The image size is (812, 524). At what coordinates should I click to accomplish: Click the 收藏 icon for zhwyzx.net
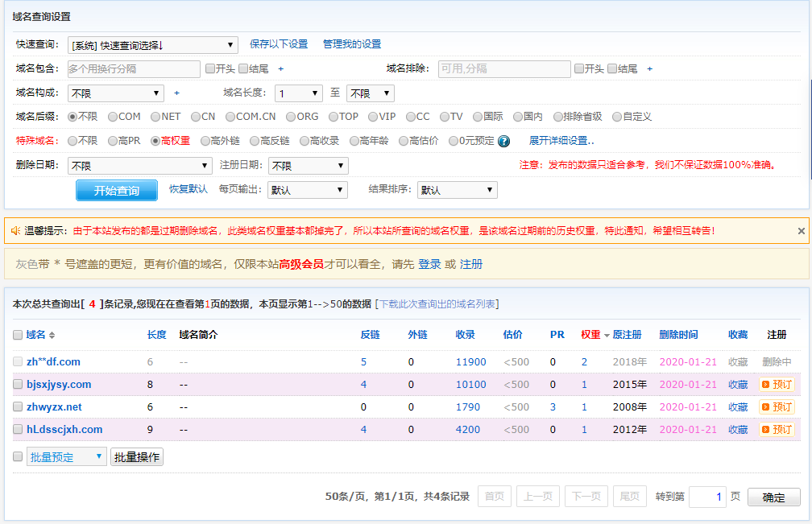click(738, 406)
